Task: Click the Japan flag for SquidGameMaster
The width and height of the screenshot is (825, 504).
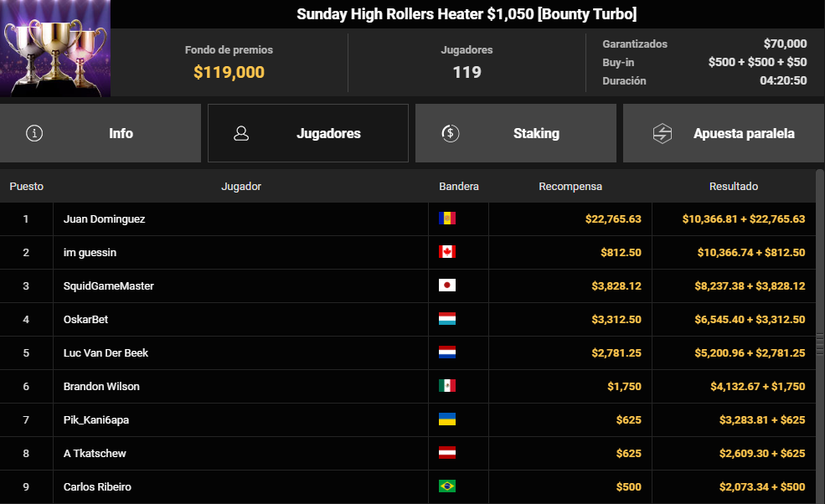Action: [x=447, y=285]
